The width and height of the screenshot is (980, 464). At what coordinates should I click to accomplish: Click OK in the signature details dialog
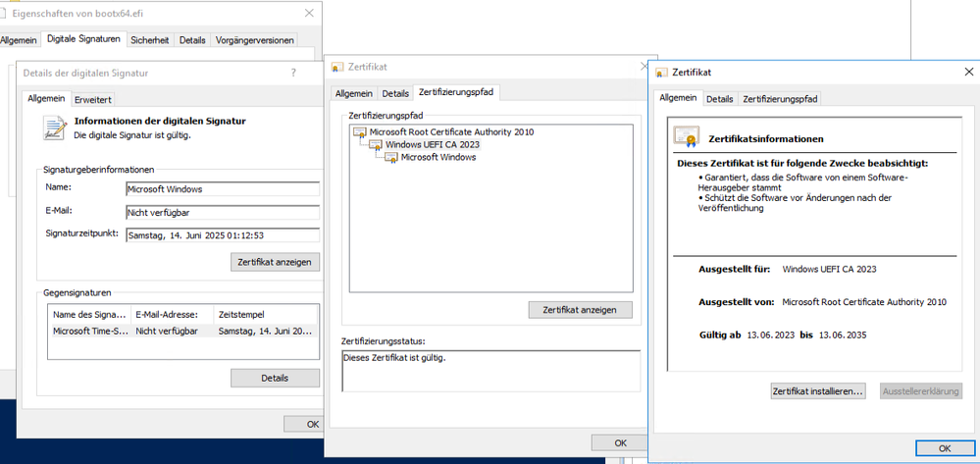pos(305,424)
